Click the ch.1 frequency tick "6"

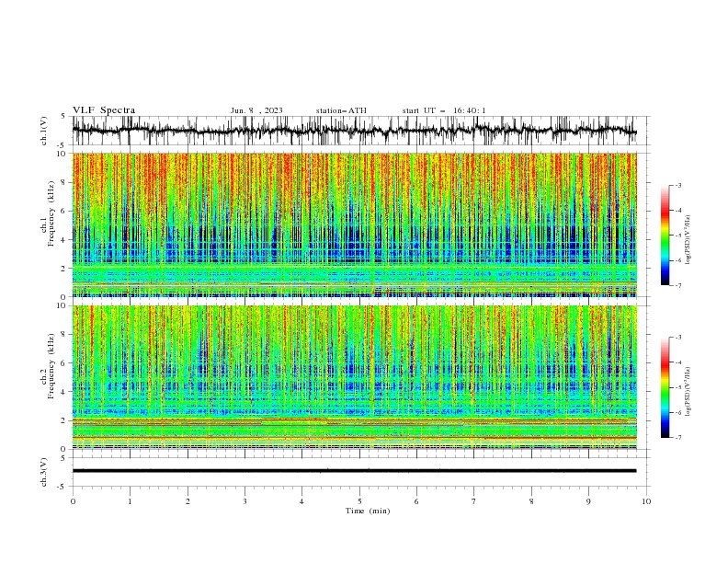[65, 211]
